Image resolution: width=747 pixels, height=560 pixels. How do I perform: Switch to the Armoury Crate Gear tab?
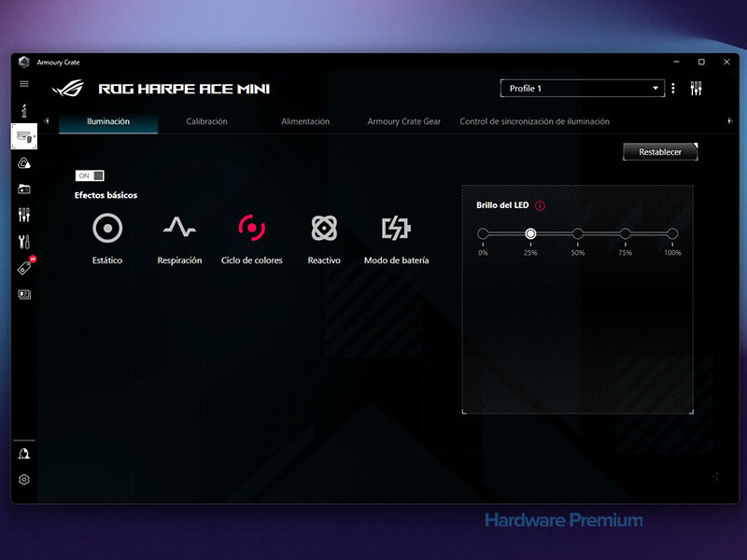404,122
